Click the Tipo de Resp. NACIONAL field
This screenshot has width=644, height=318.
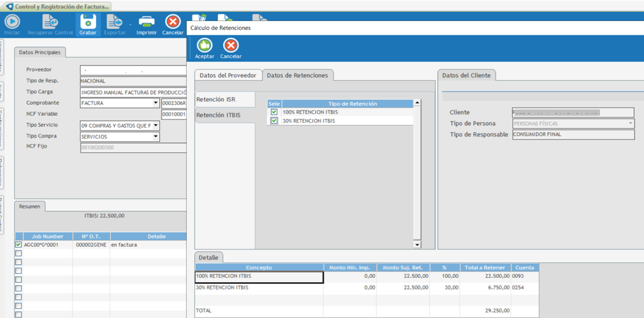133,81
